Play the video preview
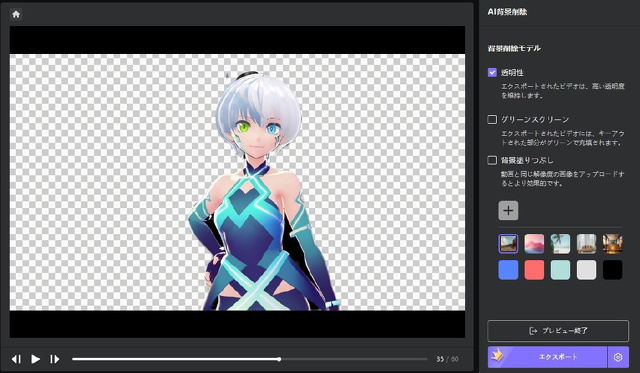Screen dimensions: 640x373 click(x=36, y=359)
